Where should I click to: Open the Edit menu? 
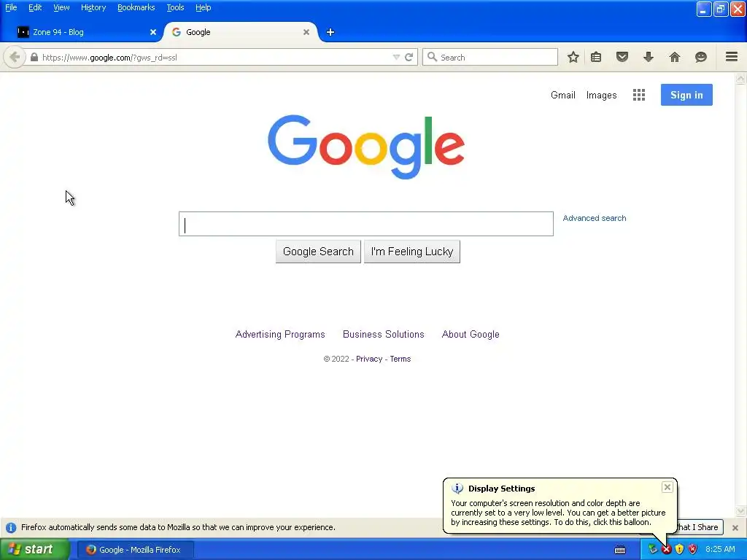pos(35,7)
